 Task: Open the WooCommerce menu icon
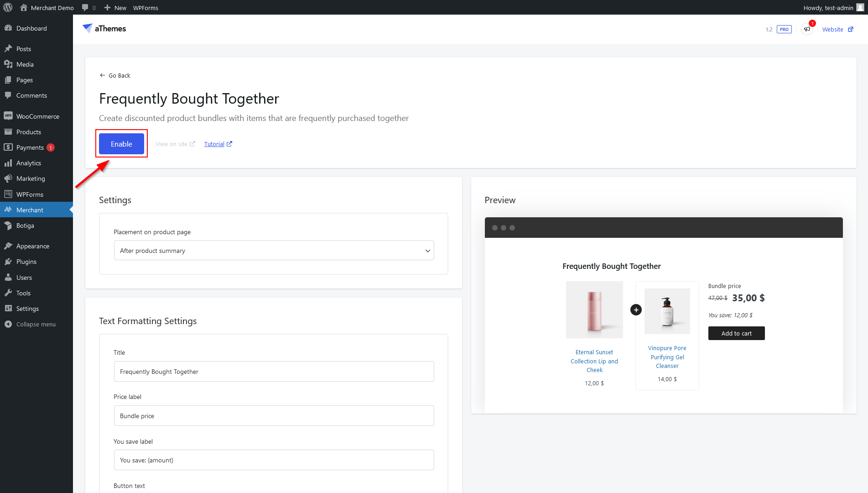point(8,116)
